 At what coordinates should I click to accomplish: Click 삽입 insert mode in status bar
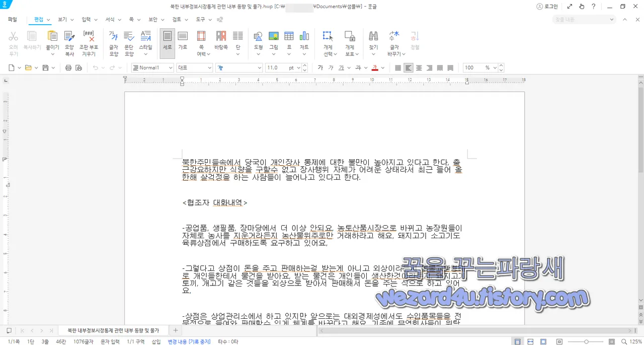(x=156, y=341)
